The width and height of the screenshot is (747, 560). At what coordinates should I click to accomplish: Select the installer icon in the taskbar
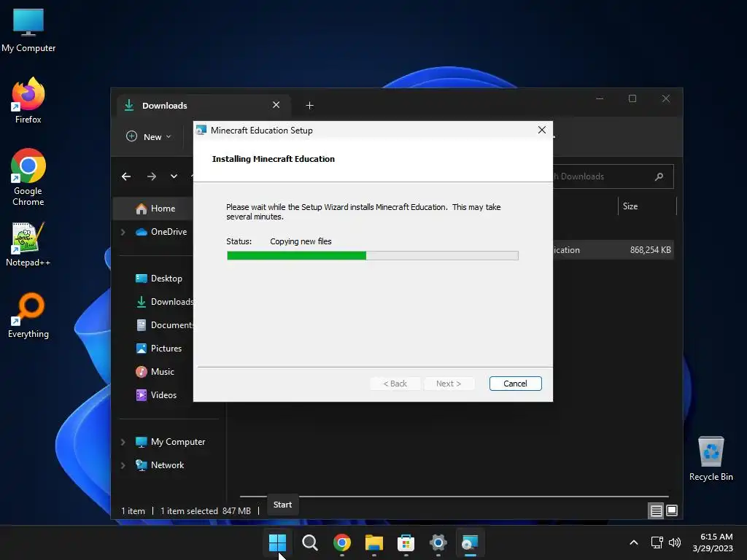(471, 542)
